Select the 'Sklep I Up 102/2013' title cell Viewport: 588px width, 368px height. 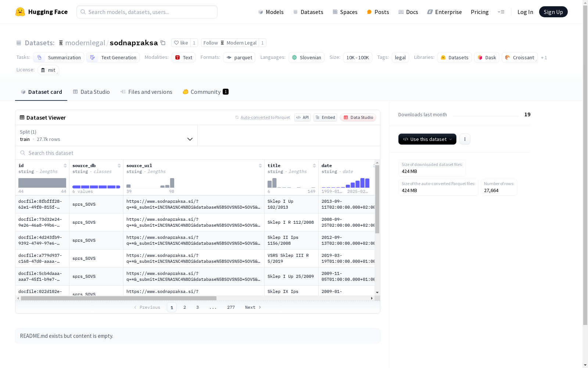(x=291, y=204)
